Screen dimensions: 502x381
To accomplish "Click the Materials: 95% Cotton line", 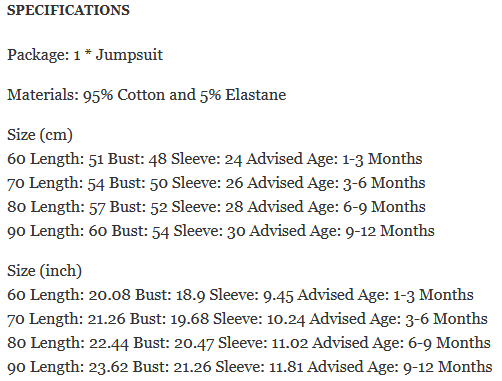I will pyautogui.click(x=147, y=95).
